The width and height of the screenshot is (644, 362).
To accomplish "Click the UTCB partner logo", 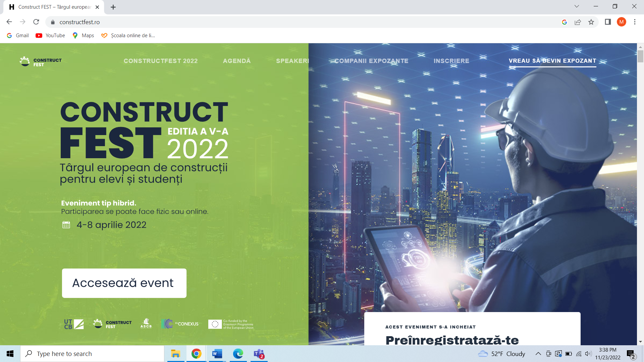I will [74, 324].
